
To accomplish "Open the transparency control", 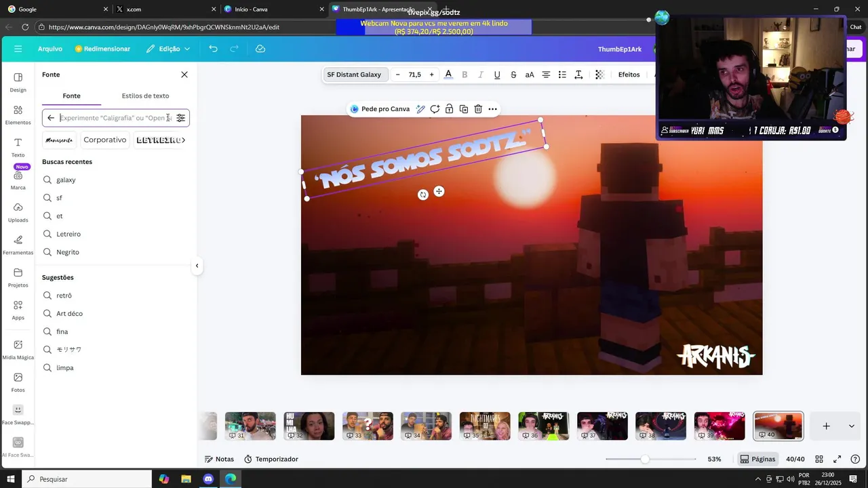I will pyautogui.click(x=599, y=75).
